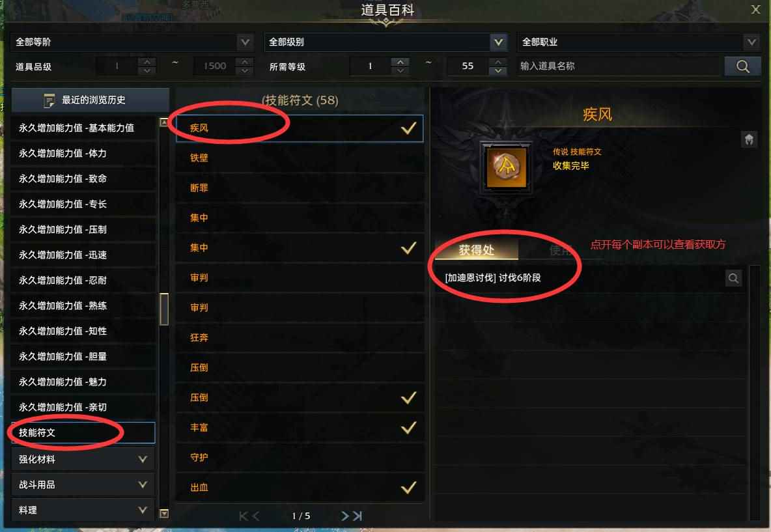
Task: Toggle checkmark on the 出血 rune row
Action: tap(408, 488)
